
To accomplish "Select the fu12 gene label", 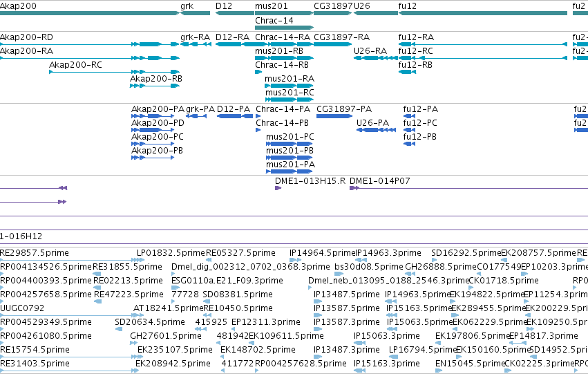I will point(407,6).
